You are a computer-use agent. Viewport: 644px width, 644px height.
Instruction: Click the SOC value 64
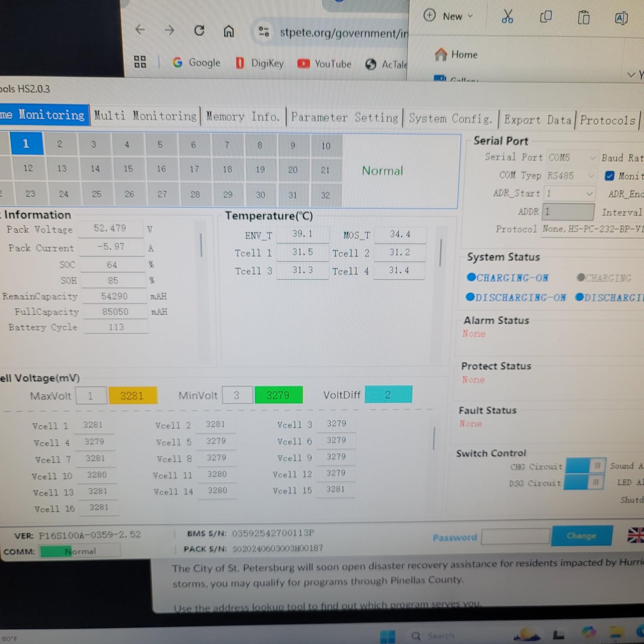[112, 265]
